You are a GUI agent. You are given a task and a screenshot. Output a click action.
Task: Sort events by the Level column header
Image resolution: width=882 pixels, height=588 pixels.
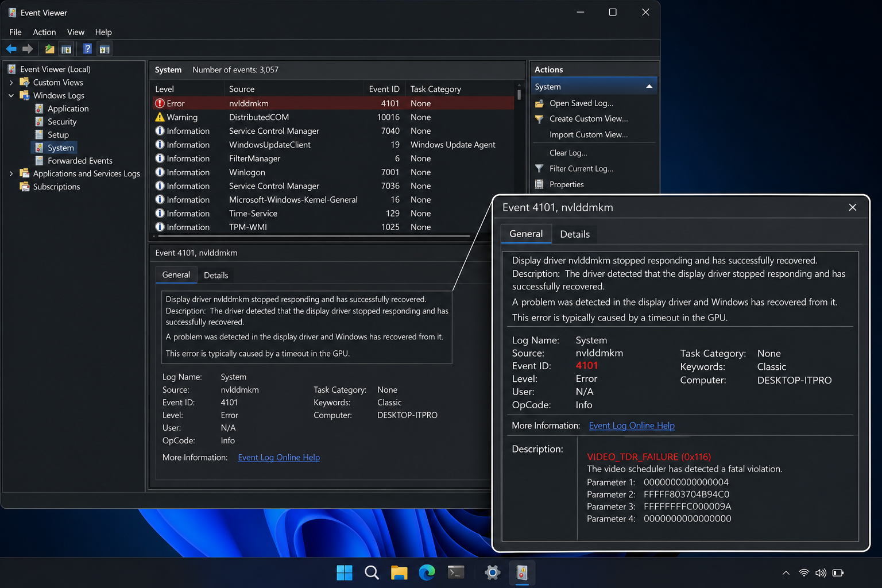click(187, 89)
